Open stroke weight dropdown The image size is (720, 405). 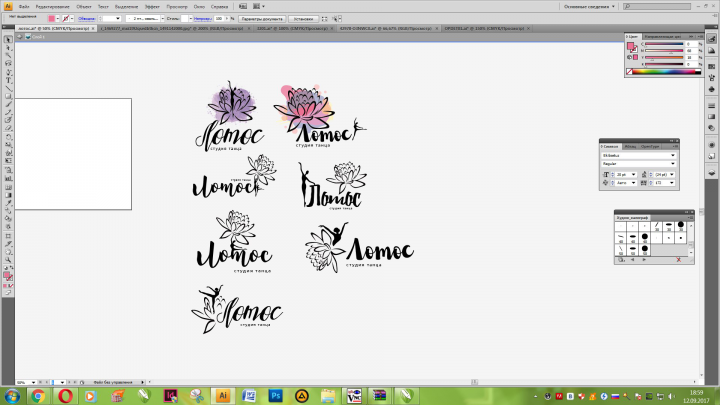pos(118,19)
